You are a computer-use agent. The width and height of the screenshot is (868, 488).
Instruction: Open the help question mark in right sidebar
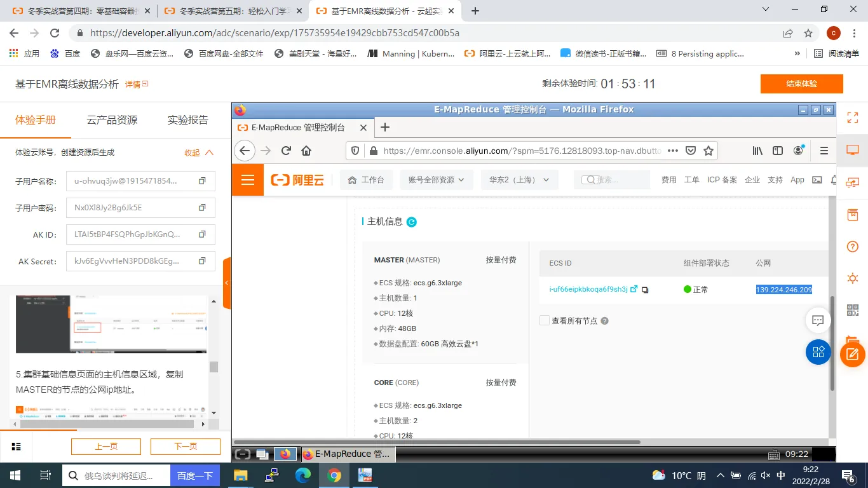click(853, 247)
